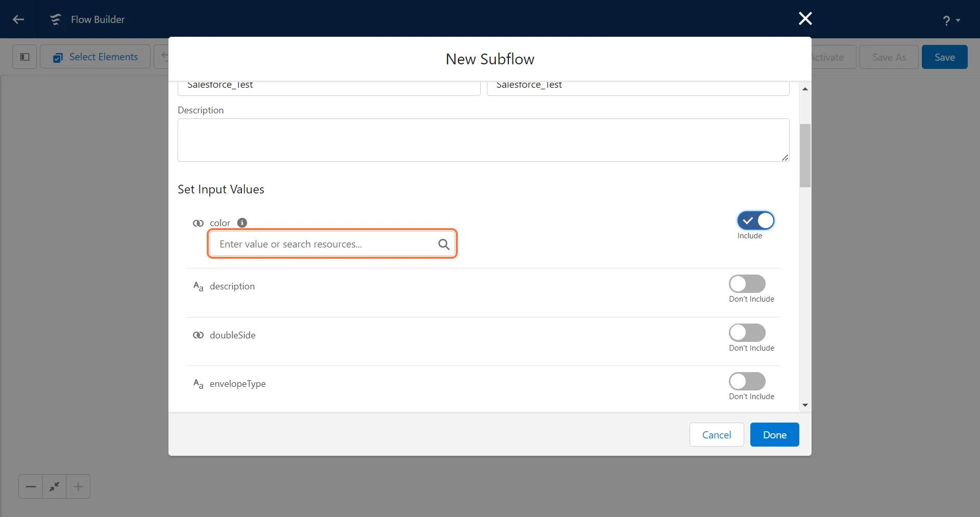Toggle the left sidebar panel icon
This screenshot has height=517, width=980.
[24, 57]
